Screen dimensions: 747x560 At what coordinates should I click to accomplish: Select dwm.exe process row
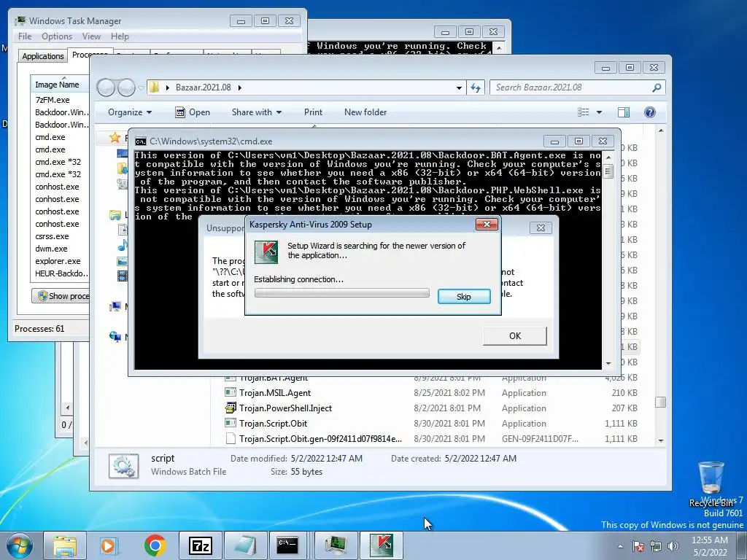(x=51, y=249)
